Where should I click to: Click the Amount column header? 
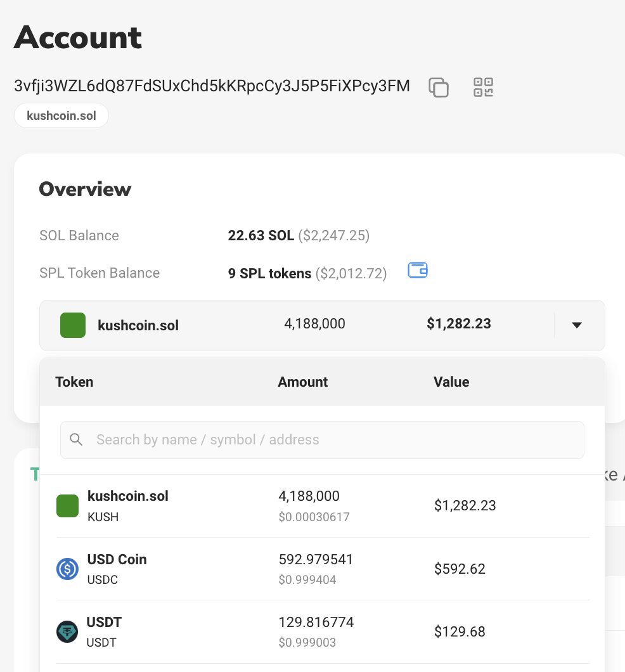303,382
